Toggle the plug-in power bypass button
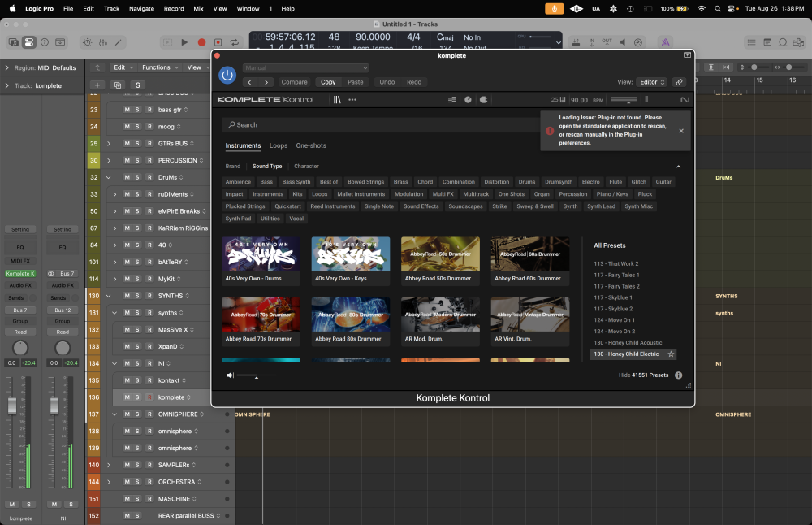This screenshot has width=812, height=525. pos(227,75)
